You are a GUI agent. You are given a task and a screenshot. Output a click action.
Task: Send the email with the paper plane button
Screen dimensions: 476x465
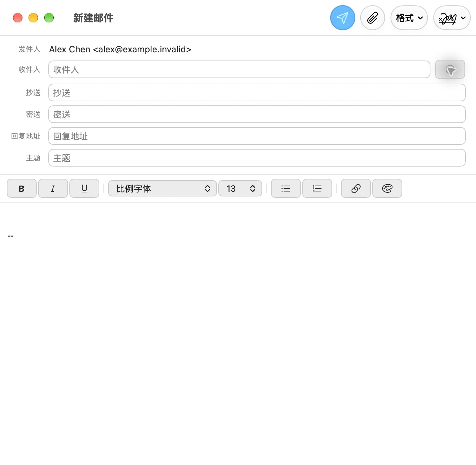click(x=342, y=18)
